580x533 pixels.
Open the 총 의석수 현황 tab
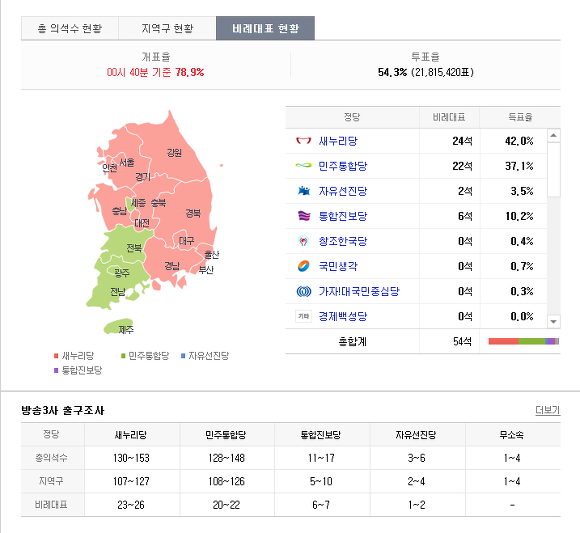coord(70,28)
